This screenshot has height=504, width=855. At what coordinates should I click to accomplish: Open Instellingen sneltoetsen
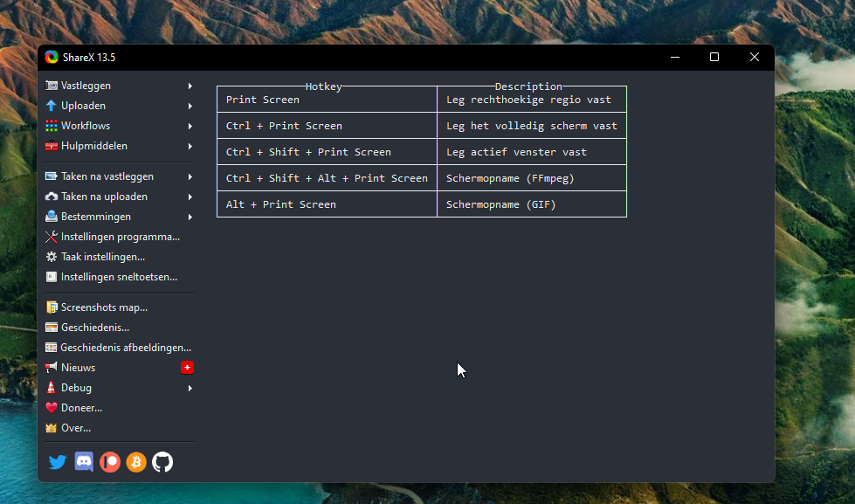[119, 277]
